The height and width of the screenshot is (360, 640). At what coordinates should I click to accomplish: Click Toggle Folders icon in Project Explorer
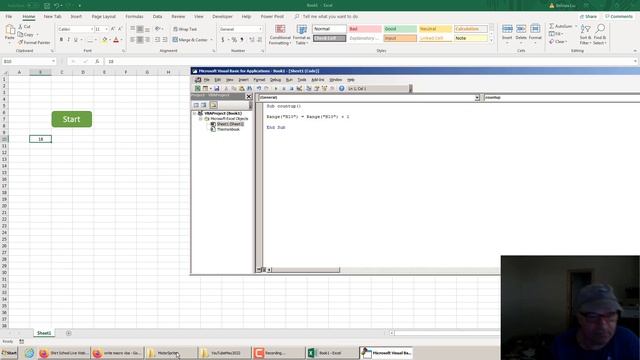tap(213, 105)
